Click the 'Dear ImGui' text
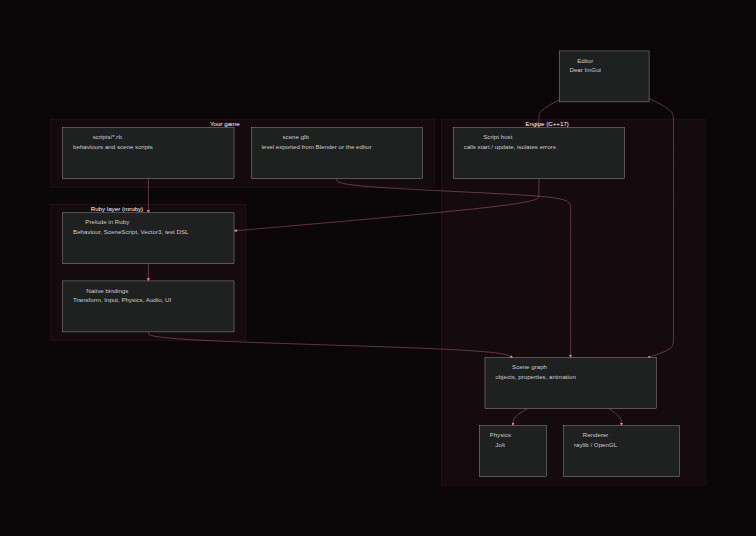 (x=585, y=70)
